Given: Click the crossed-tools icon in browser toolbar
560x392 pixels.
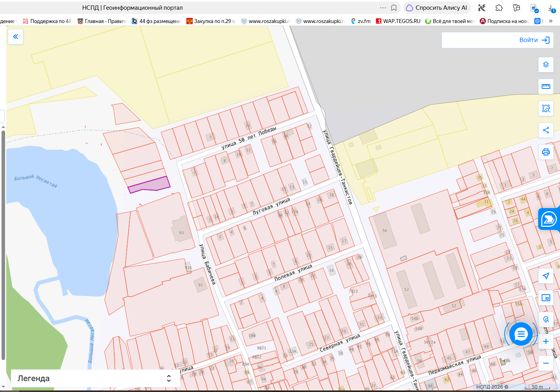Looking at the screenshot, I should [x=481, y=8].
